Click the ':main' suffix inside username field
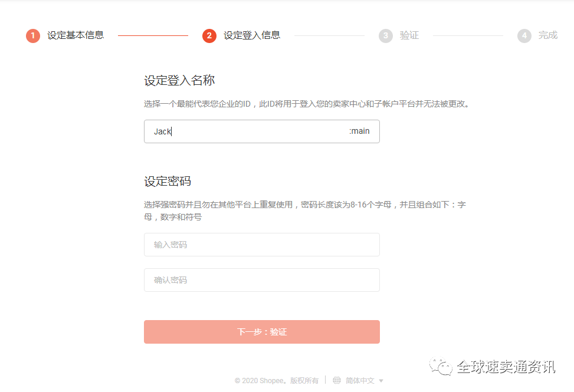 pos(360,131)
